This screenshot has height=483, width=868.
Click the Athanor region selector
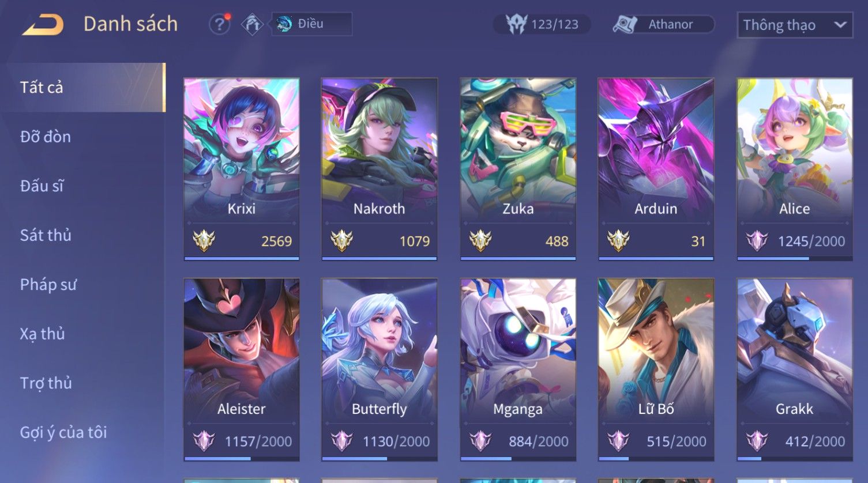663,24
